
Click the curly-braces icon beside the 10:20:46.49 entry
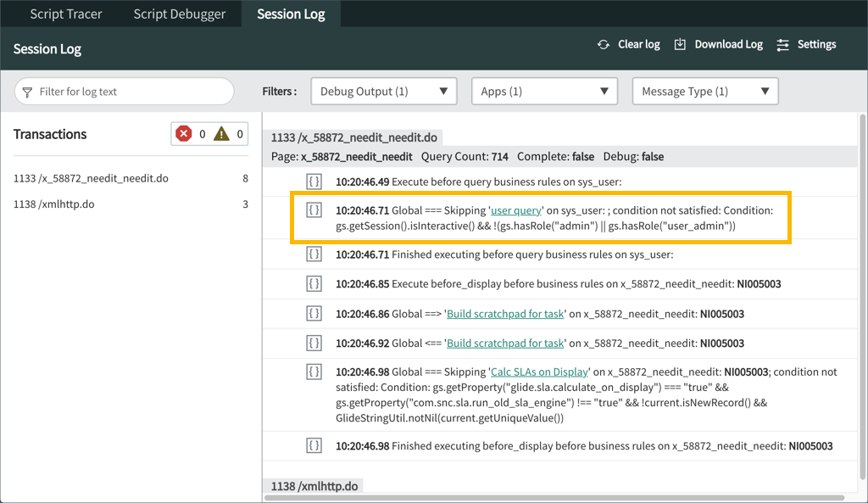coord(314,181)
